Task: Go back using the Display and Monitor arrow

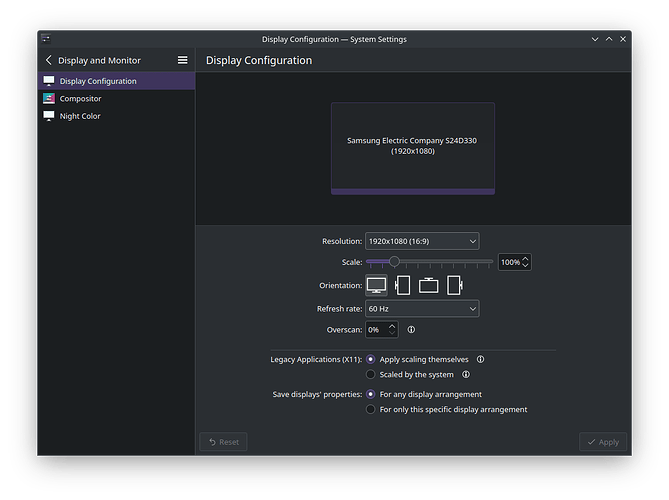Action: click(x=49, y=60)
